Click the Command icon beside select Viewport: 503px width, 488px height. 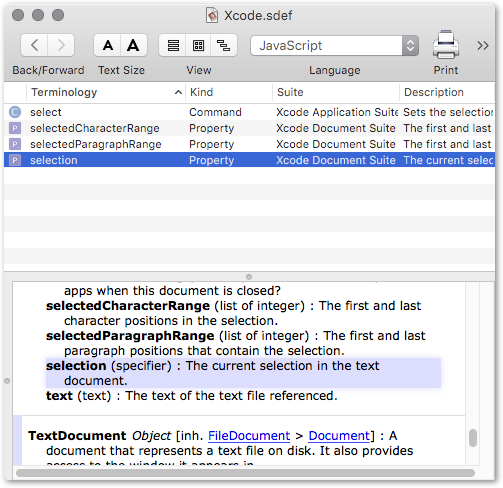(15, 112)
